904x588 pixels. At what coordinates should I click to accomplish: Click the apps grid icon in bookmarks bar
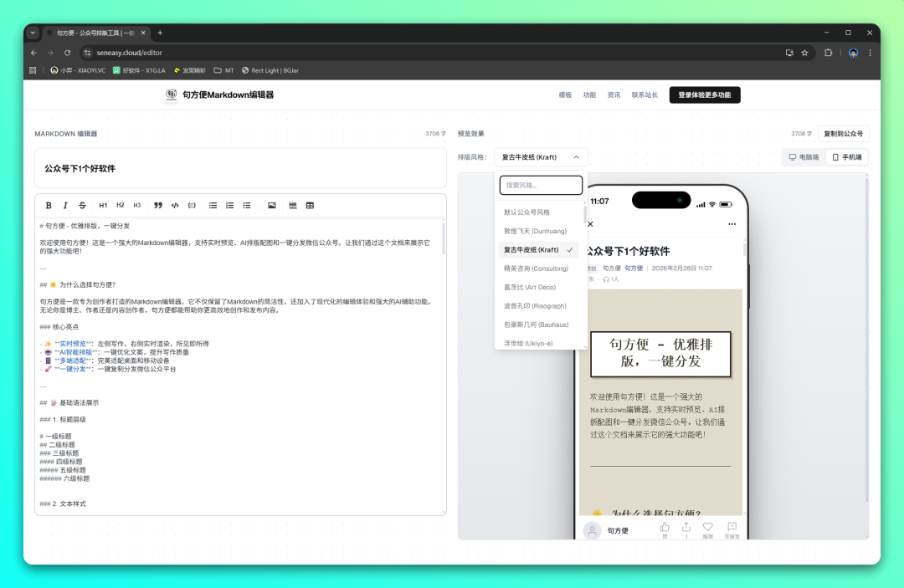pos(33,70)
